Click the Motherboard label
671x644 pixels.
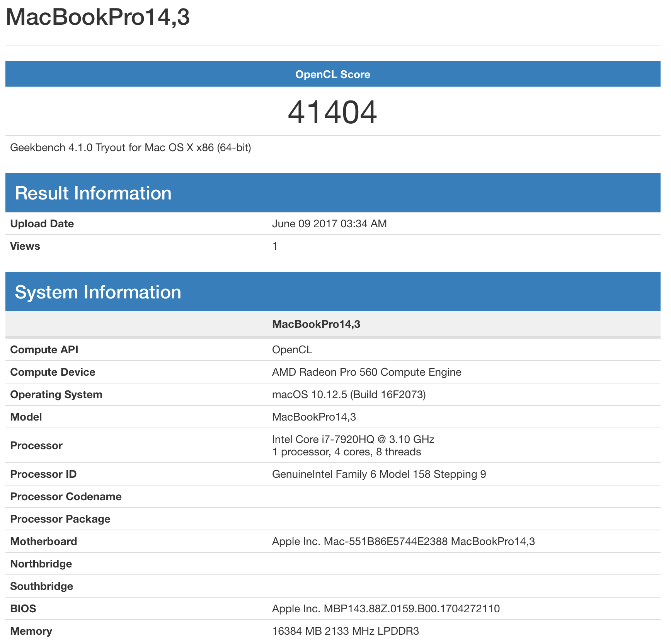point(43,542)
